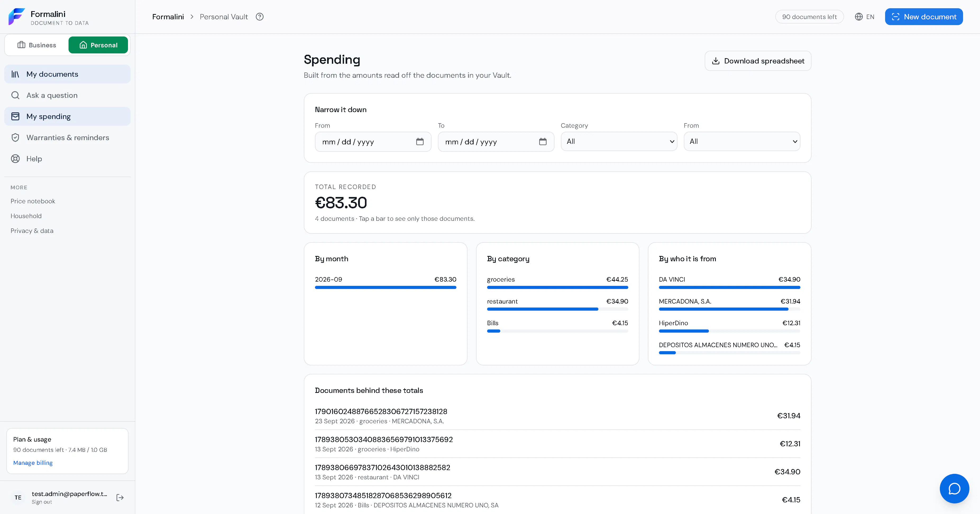The height and width of the screenshot is (514, 980).
Task: Open calendar picker in From date field
Action: click(x=420, y=141)
